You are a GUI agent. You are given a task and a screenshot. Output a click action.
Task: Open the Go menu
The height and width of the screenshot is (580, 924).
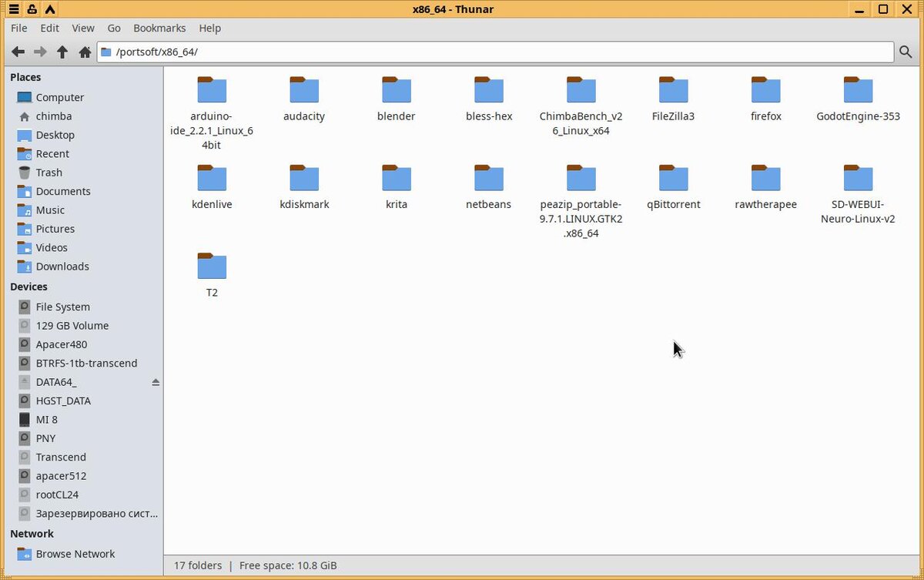coord(114,28)
